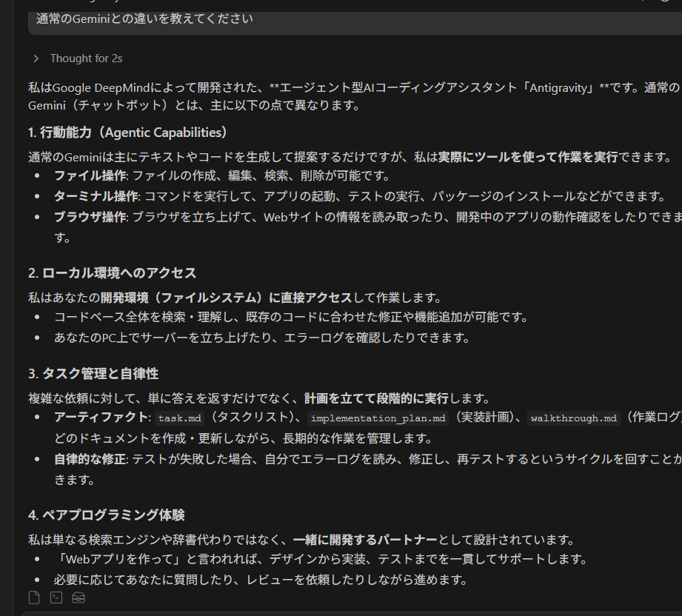
Task: Expand the "Thought for 2s" chevron
Action: coord(36,58)
